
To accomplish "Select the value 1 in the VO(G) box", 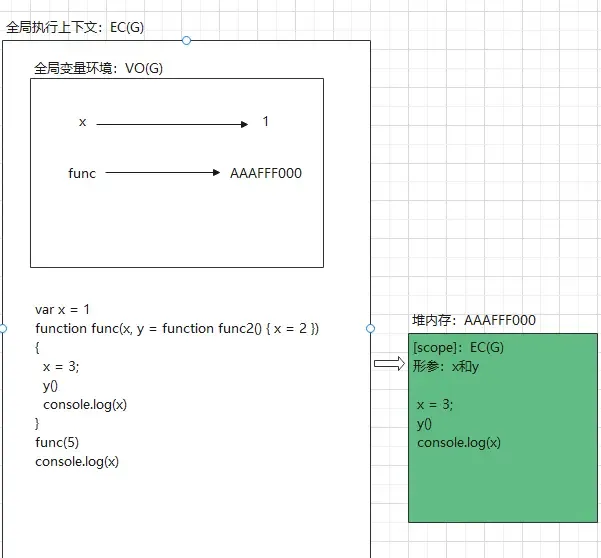I will (266, 122).
